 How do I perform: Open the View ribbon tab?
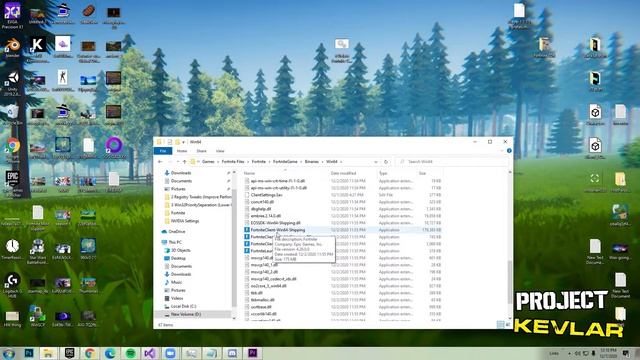click(220, 151)
